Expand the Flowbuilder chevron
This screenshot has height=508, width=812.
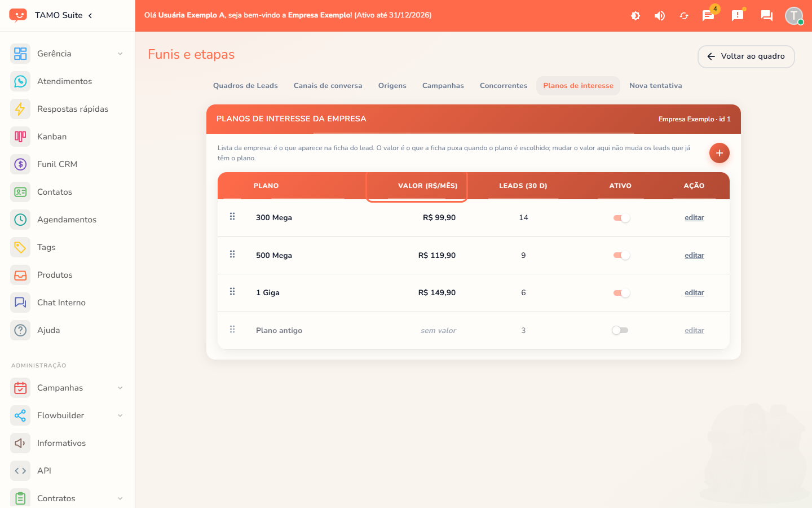(120, 415)
